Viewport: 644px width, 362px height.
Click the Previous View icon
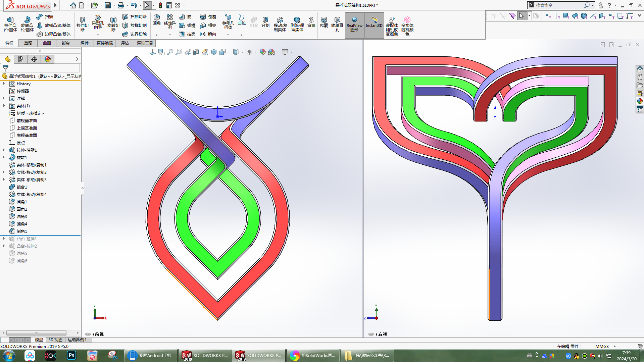(188, 52)
